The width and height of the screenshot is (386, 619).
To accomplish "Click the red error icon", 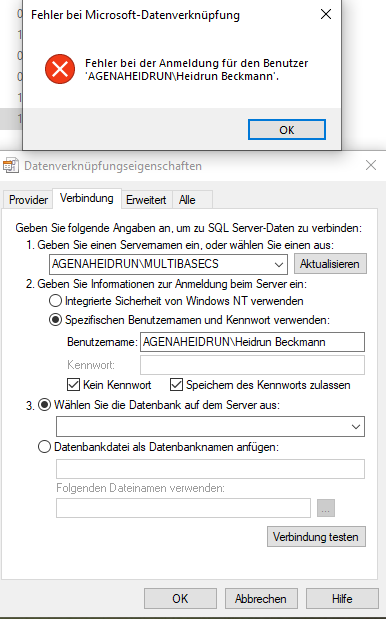I will tap(60, 69).
